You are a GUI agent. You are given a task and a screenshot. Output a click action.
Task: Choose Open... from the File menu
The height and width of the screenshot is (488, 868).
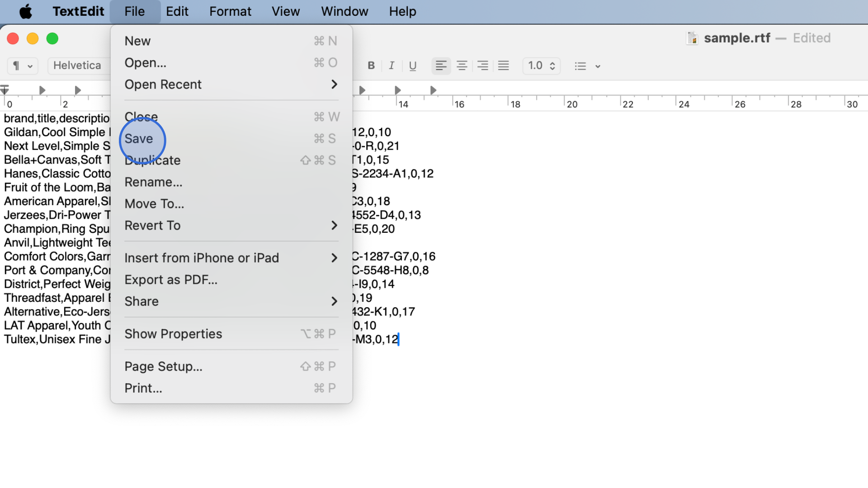click(231, 63)
